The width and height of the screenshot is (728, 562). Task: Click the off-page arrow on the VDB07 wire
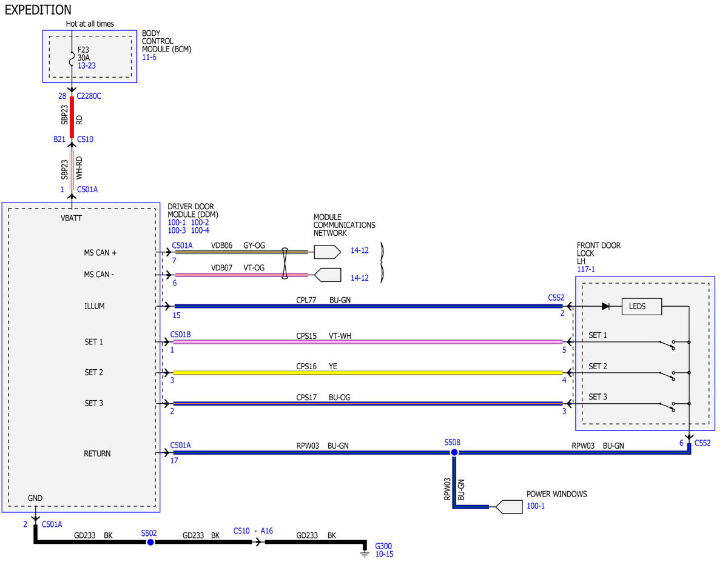pyautogui.click(x=328, y=275)
